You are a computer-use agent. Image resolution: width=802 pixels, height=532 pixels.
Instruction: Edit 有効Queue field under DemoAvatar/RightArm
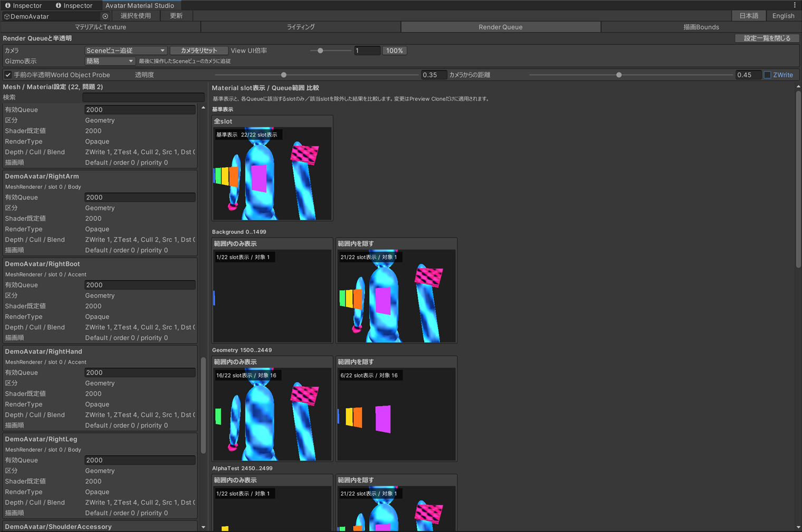[140, 197]
